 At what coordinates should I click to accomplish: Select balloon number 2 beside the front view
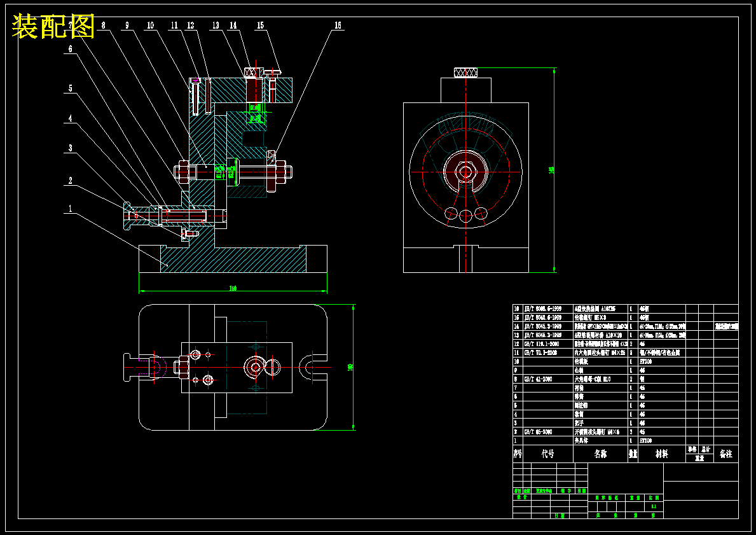click(71, 181)
